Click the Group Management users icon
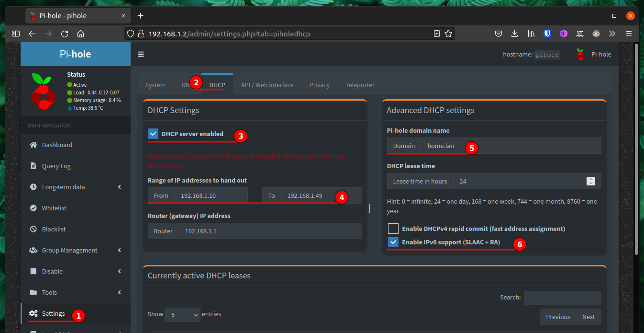This screenshot has height=333, width=644. tap(33, 250)
